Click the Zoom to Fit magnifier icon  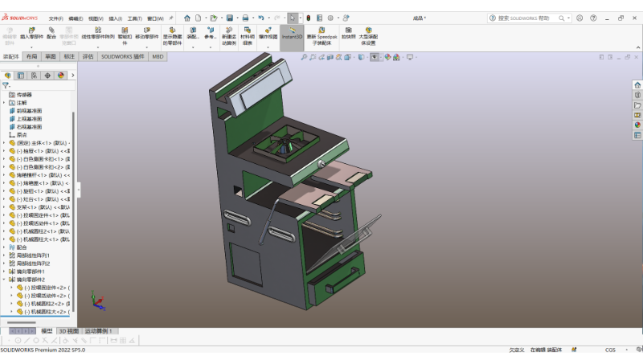304,57
